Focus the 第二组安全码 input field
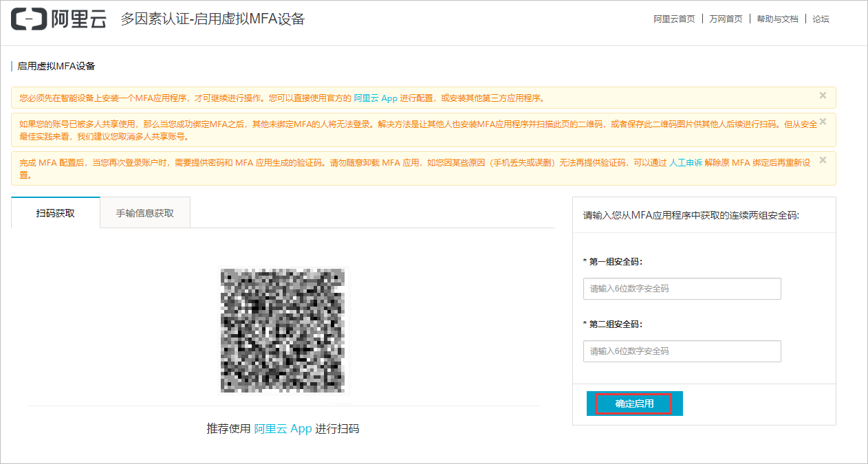This screenshot has height=464, width=868. (682, 351)
